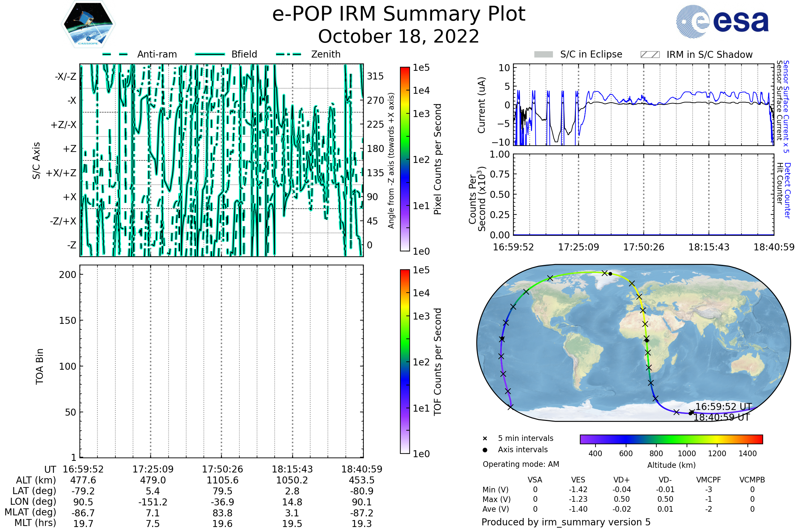
Task: Click the VES voltage column header
Action: 578,480
